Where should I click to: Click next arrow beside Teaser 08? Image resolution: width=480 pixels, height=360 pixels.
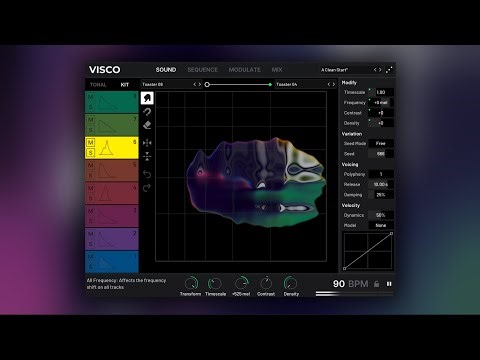click(200, 84)
